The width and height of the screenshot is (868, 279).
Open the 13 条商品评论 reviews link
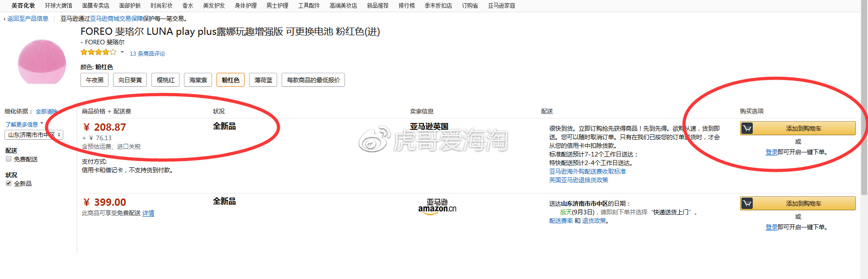147,53
